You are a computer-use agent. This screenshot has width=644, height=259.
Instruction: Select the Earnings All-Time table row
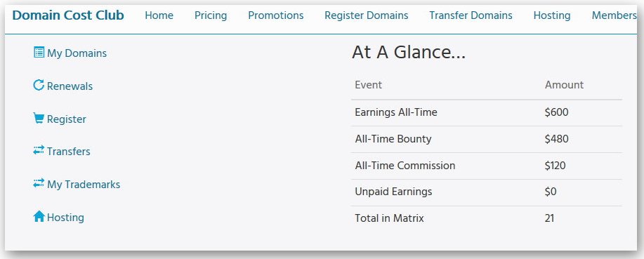coord(487,112)
